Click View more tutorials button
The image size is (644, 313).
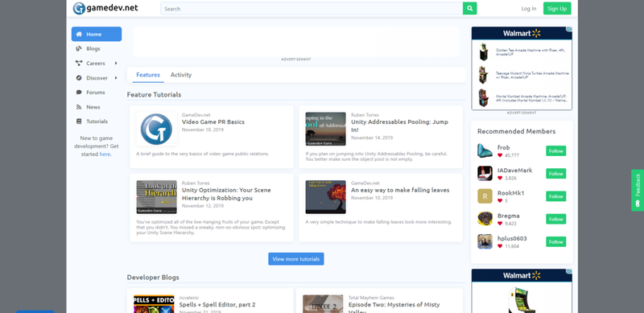[x=296, y=259]
